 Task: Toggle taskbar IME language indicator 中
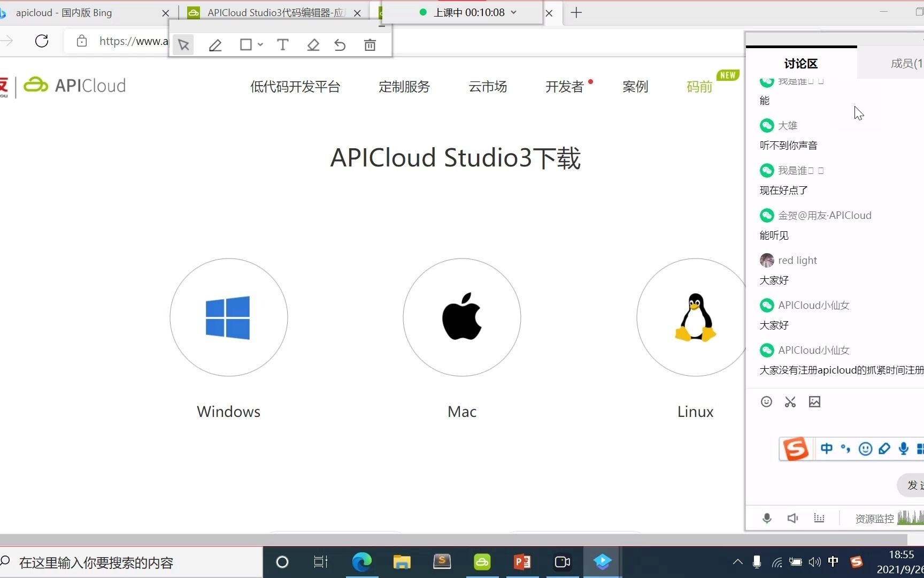point(833,562)
